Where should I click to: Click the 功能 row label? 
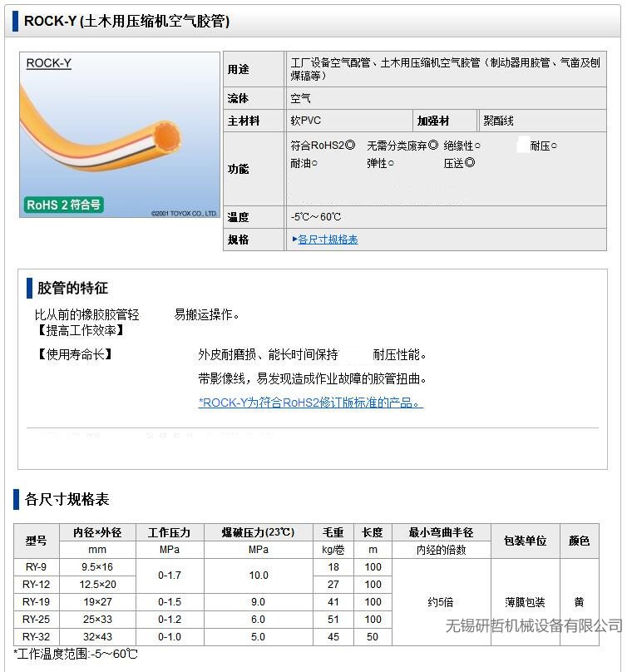tap(239, 169)
